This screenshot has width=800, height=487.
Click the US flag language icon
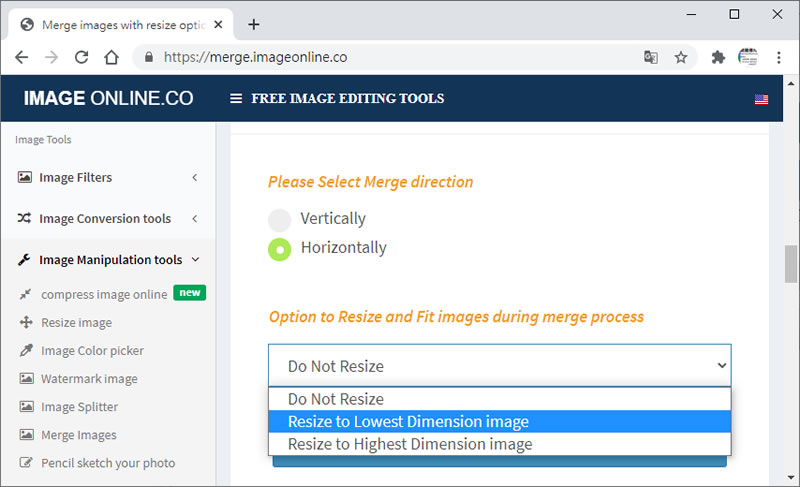point(761,99)
